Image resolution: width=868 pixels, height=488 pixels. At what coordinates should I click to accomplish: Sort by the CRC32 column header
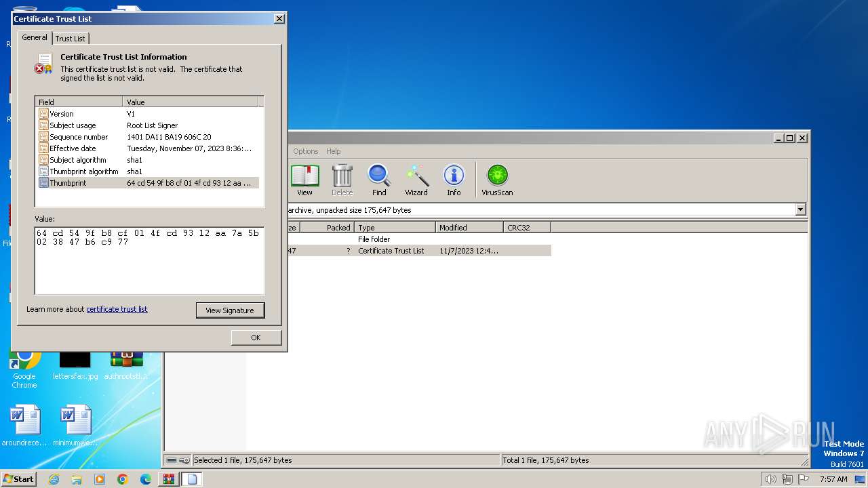tap(527, 228)
